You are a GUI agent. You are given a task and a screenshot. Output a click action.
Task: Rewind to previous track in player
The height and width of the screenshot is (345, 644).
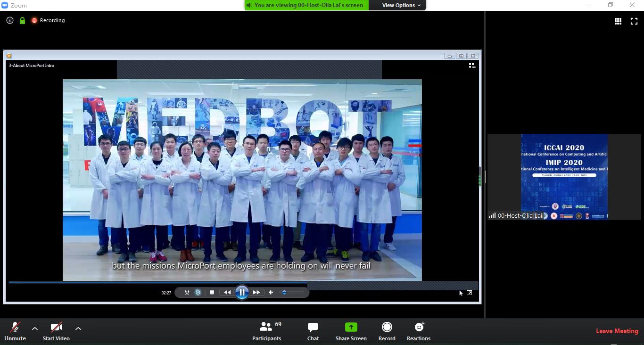(x=227, y=293)
